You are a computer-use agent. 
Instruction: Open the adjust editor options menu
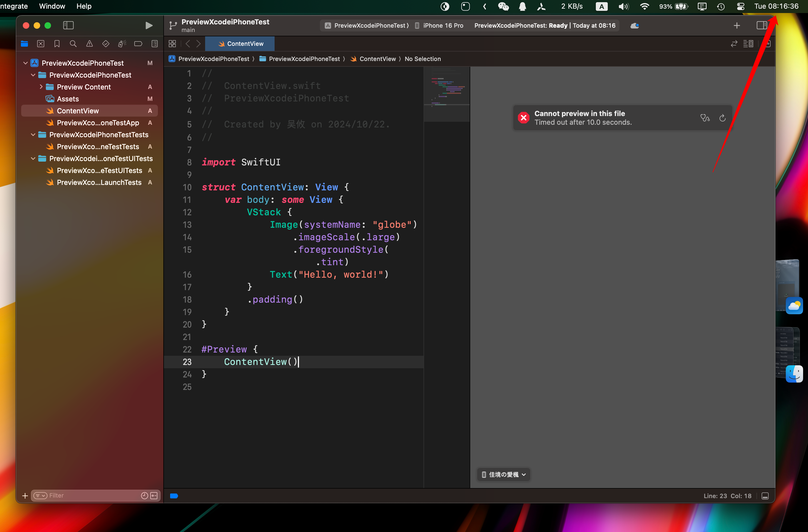748,44
